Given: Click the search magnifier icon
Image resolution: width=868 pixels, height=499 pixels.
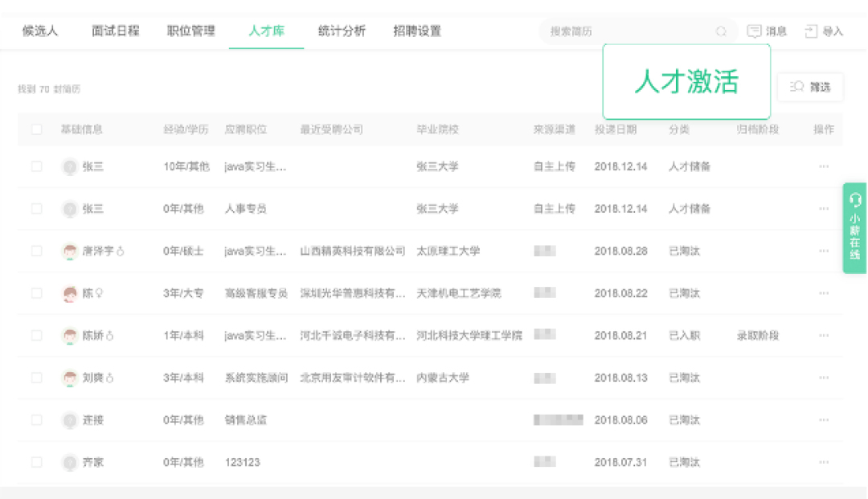Looking at the screenshot, I should pyautogui.click(x=721, y=31).
